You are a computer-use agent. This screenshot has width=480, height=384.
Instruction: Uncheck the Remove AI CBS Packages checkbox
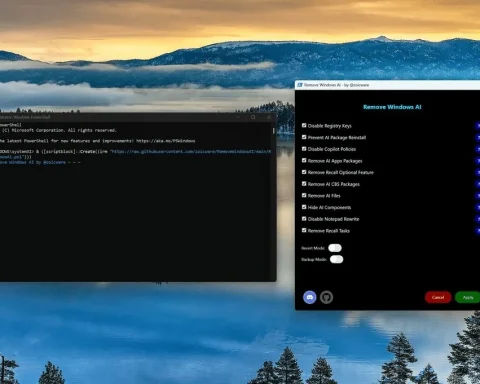(304, 184)
